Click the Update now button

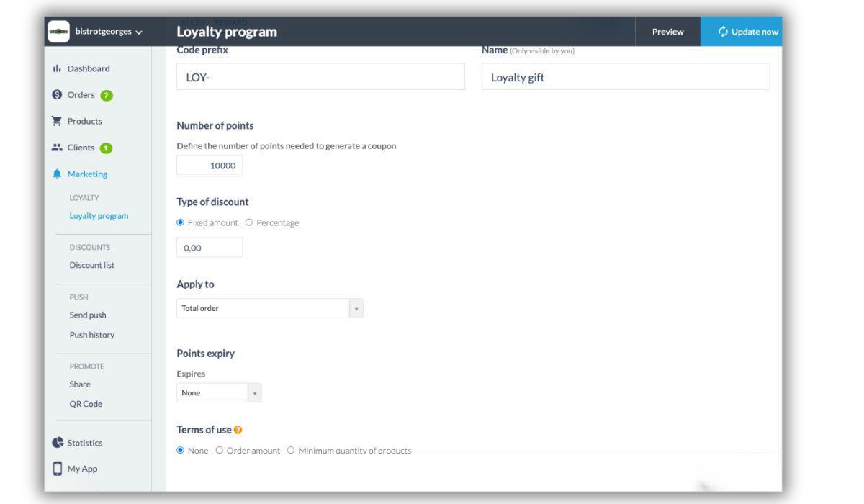(740, 32)
